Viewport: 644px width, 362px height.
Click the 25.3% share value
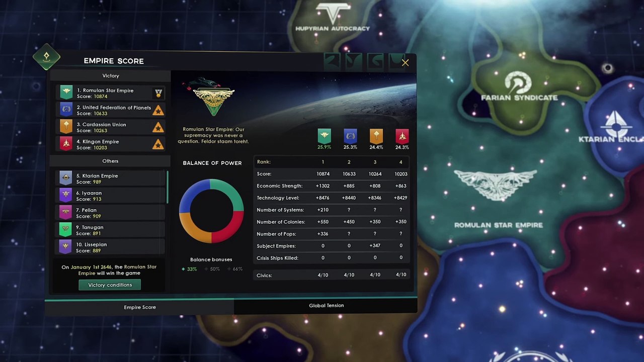pyautogui.click(x=350, y=147)
